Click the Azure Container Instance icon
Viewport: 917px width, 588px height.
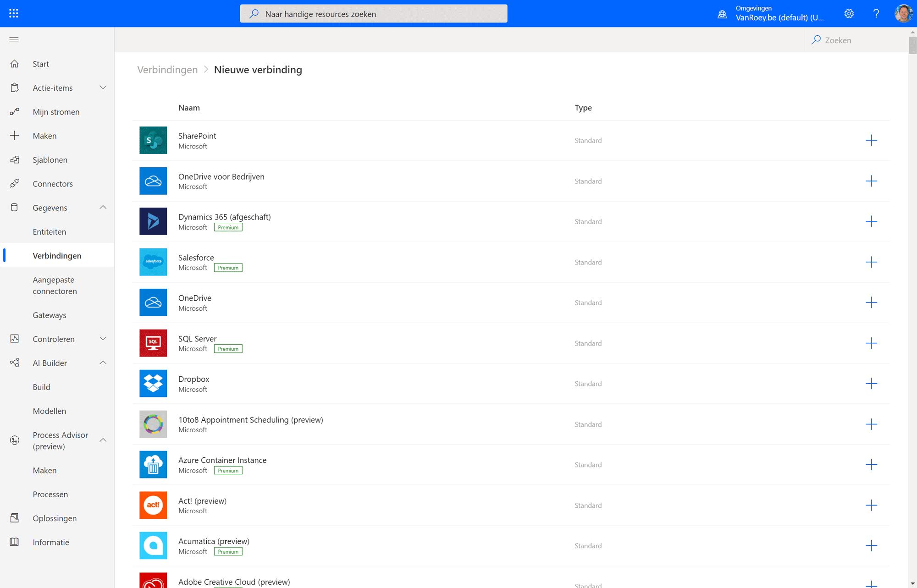pos(153,465)
